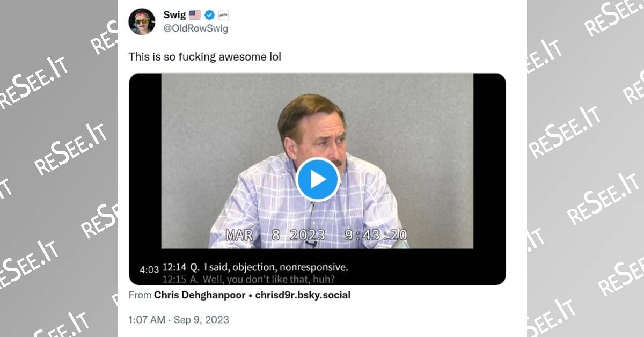
Task: Click the MAR 8 2023 date overlay
Action: [275, 235]
